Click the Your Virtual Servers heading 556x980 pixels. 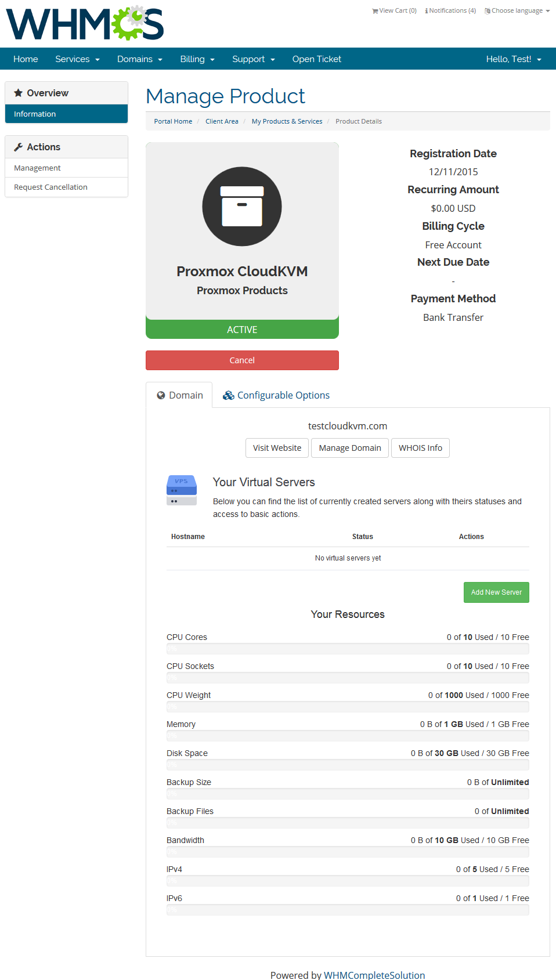264,482
